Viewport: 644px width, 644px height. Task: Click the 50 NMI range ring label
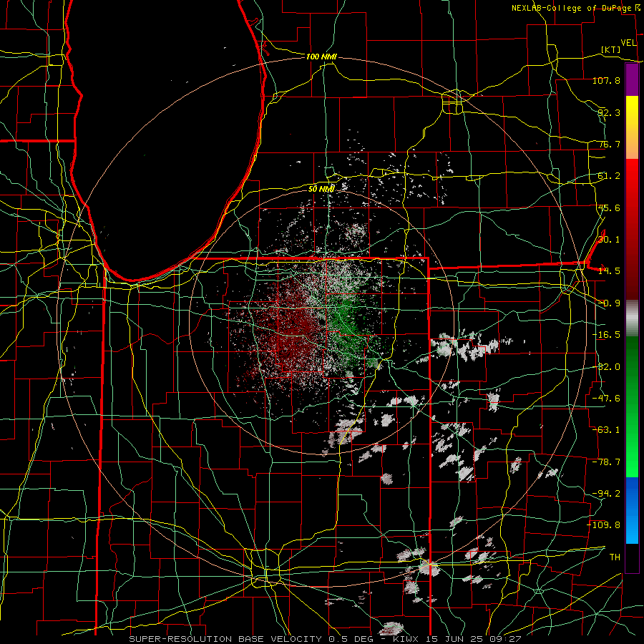coord(321,189)
